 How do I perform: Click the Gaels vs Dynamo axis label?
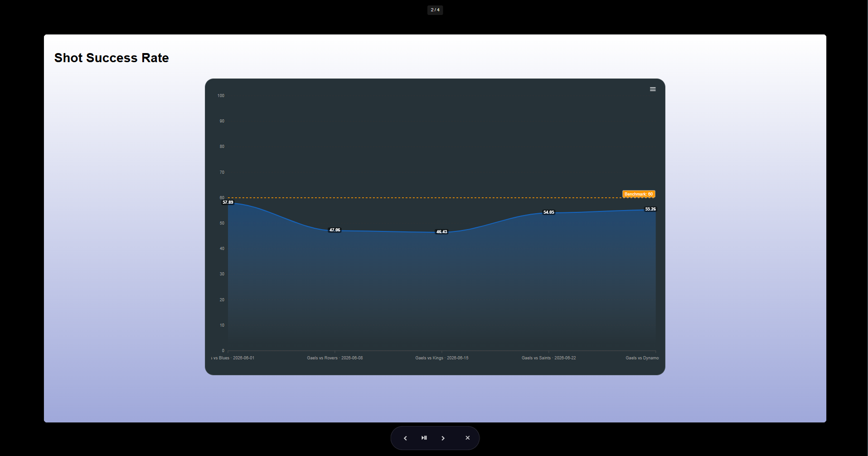[x=642, y=358]
